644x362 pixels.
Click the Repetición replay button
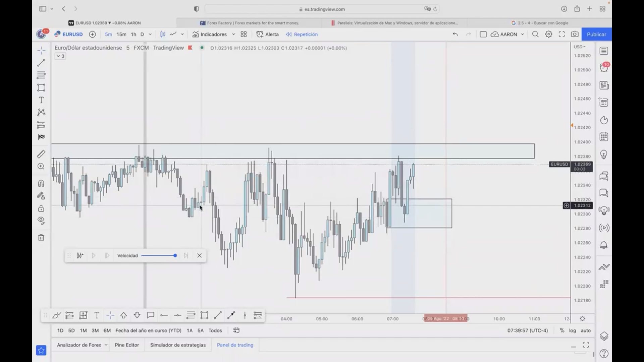[302, 34]
